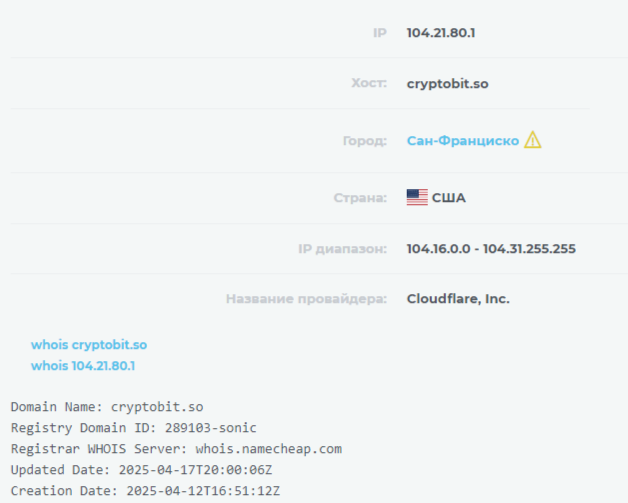628x503 pixels.
Task: Click the grey IP label at top
Action: [x=380, y=33]
